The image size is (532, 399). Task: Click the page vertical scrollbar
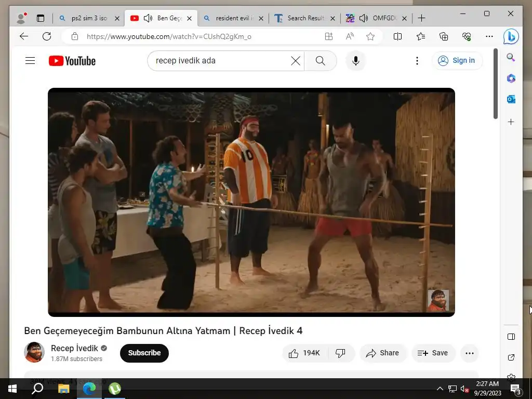coord(495,84)
